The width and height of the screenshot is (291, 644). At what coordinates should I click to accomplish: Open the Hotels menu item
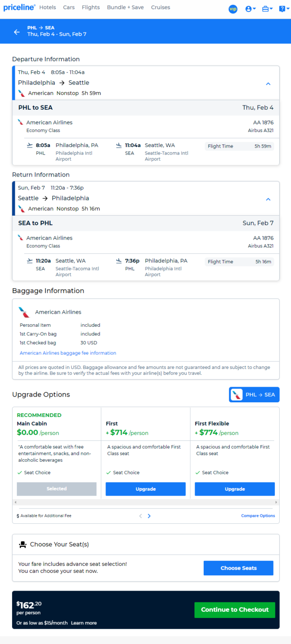47,7
